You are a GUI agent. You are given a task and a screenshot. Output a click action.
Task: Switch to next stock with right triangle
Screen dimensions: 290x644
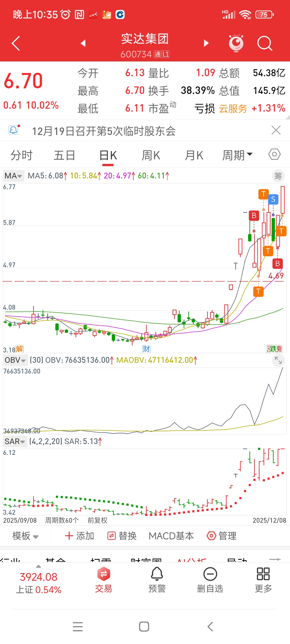[206, 43]
